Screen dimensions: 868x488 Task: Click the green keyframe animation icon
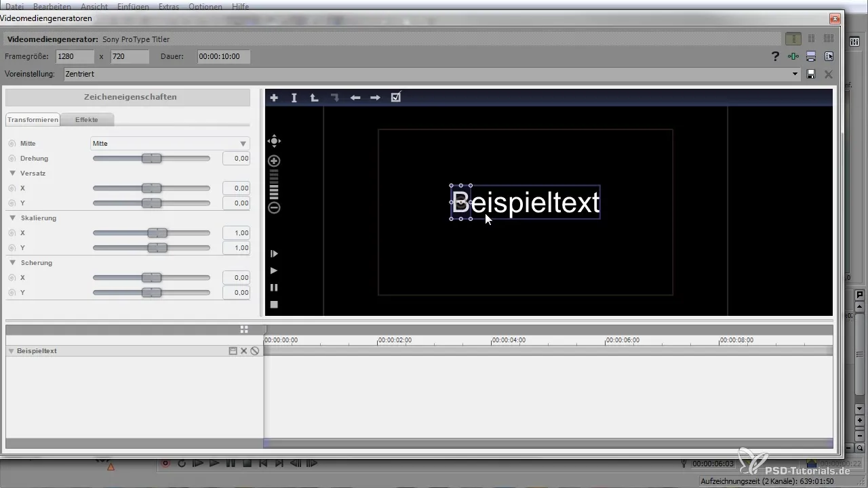(x=793, y=56)
